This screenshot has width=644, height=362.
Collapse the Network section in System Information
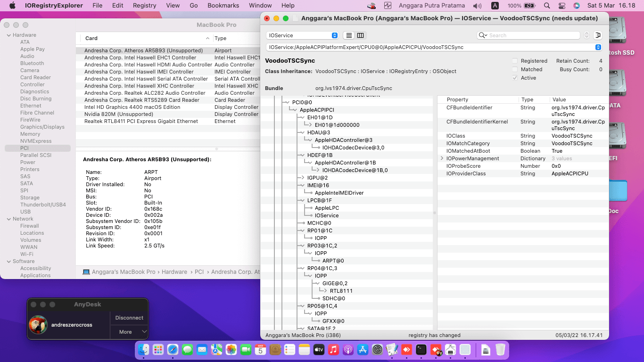(8, 219)
